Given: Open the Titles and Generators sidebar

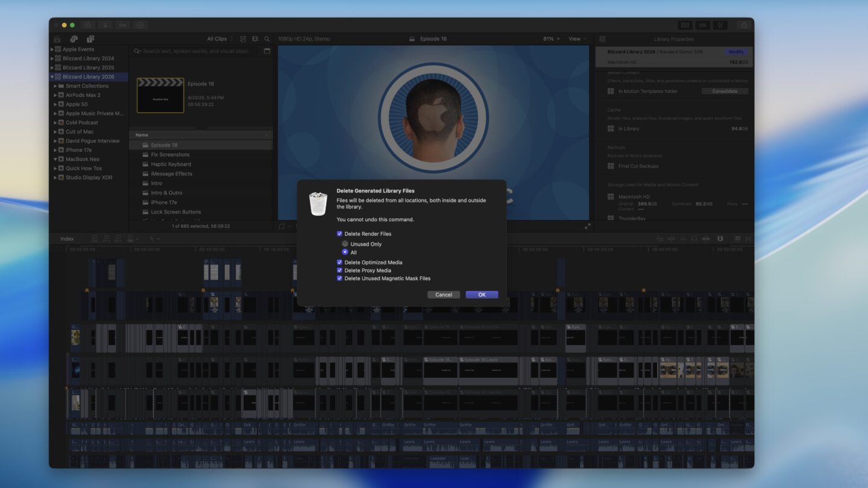Looking at the screenshot, I should click(90, 39).
